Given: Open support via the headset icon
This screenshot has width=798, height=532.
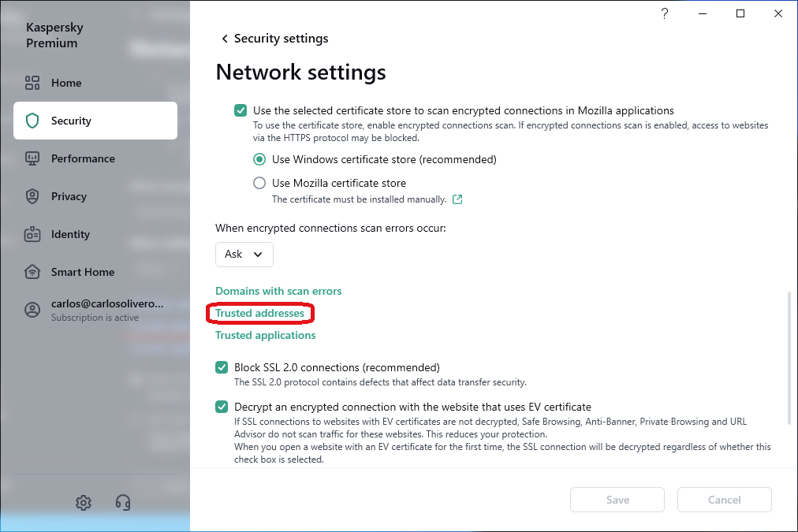Looking at the screenshot, I should coord(122,503).
